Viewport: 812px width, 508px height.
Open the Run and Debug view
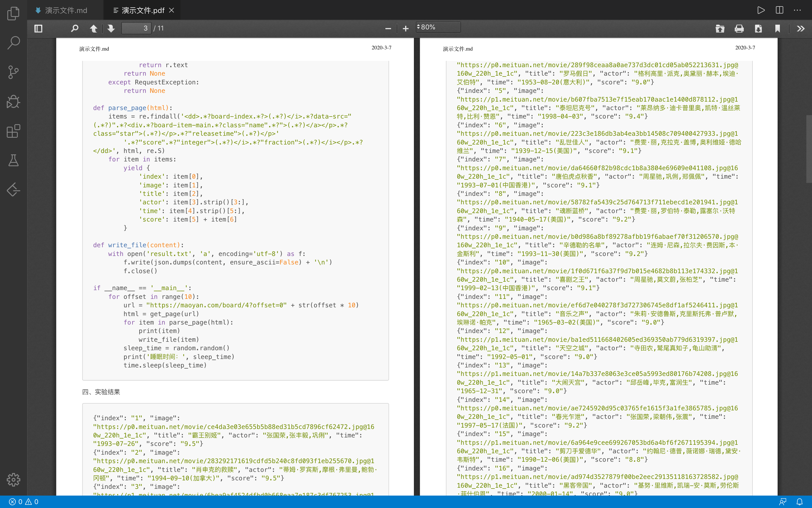pyautogui.click(x=14, y=102)
